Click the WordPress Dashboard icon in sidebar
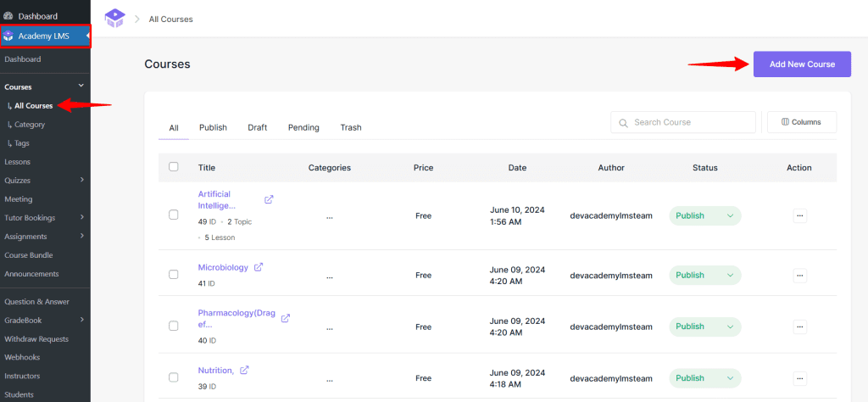The width and height of the screenshot is (868, 402). tap(9, 16)
